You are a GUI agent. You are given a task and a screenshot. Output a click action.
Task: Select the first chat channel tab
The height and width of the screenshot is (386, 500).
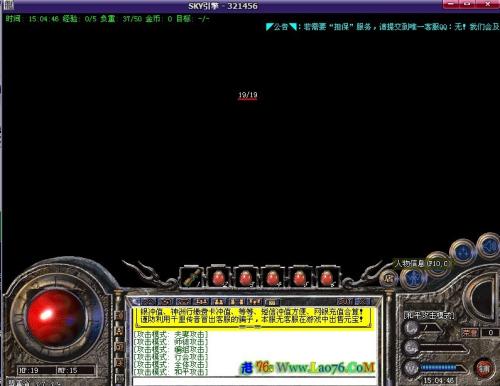pos(148,302)
